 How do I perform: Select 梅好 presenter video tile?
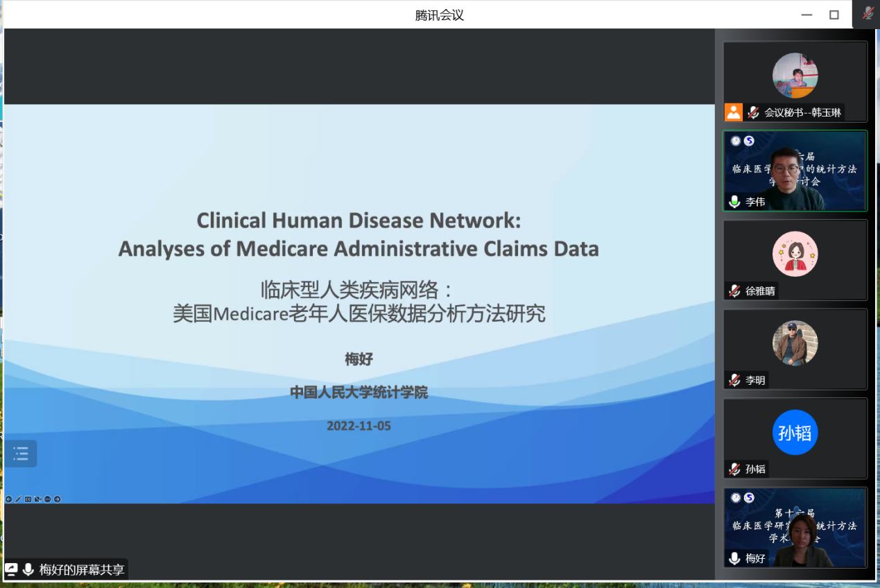pyautogui.click(x=795, y=528)
